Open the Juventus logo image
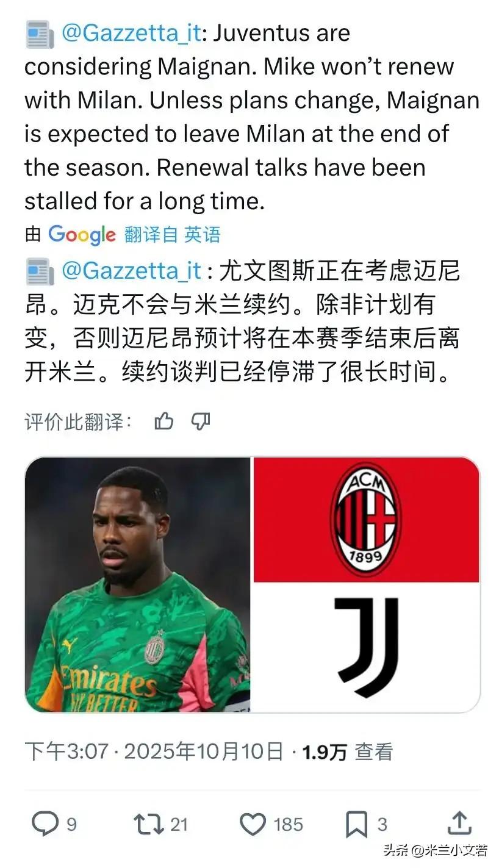The height and width of the screenshot is (868, 499). [366, 647]
